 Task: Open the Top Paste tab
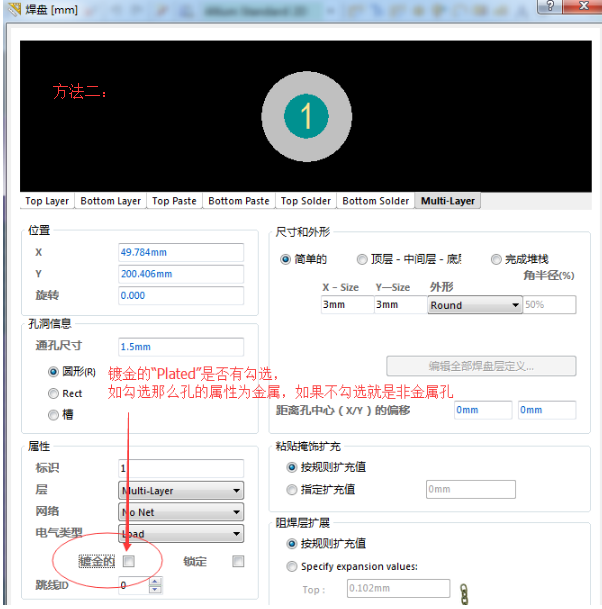174,201
